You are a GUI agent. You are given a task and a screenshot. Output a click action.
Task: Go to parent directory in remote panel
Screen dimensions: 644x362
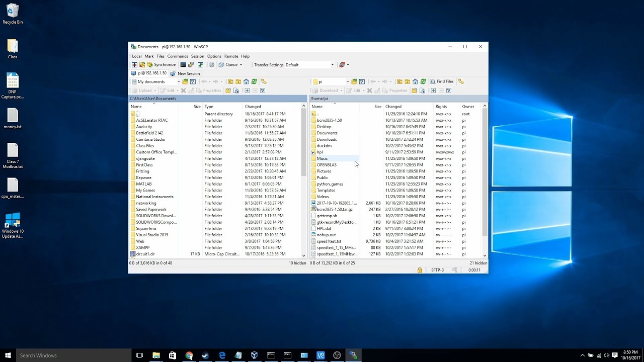pos(399,81)
